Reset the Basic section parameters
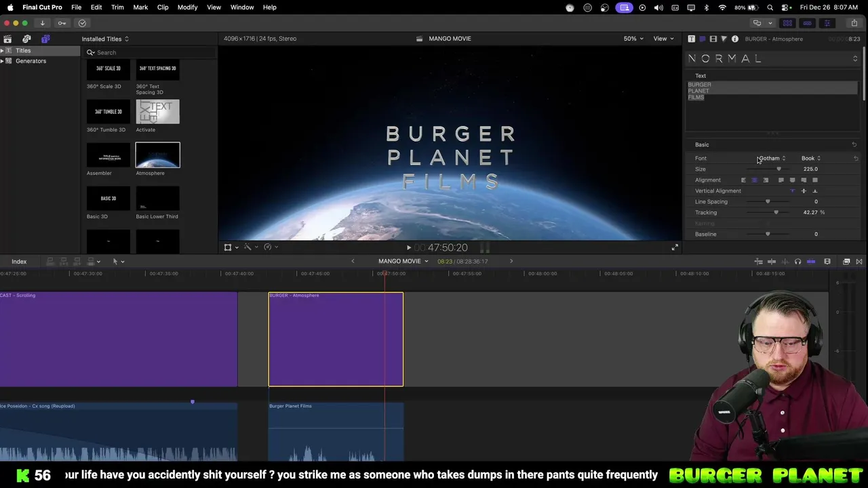 [854, 145]
